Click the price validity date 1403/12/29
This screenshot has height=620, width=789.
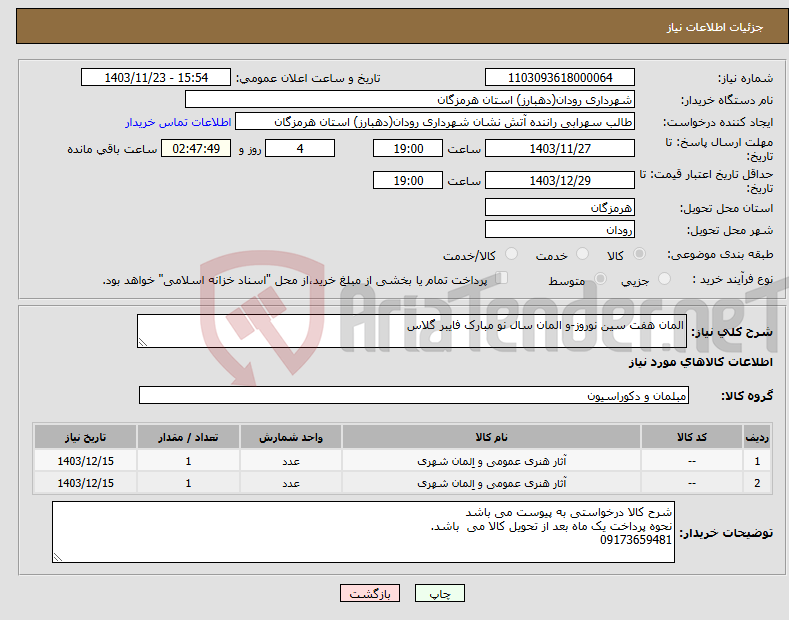[560, 180]
